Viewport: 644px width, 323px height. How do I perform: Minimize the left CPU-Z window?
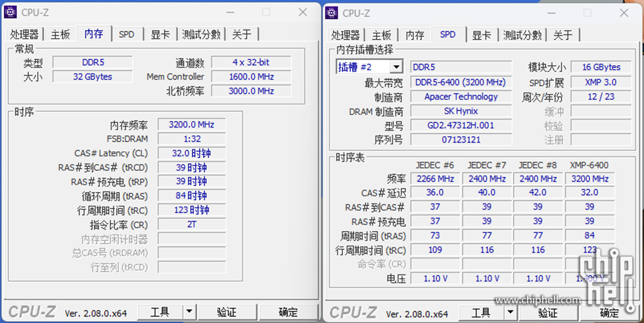[x=230, y=12]
